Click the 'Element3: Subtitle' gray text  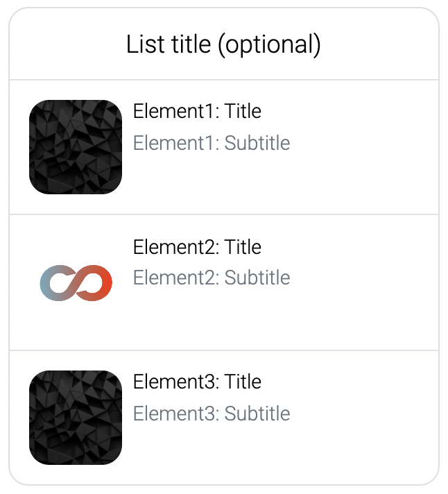(212, 414)
